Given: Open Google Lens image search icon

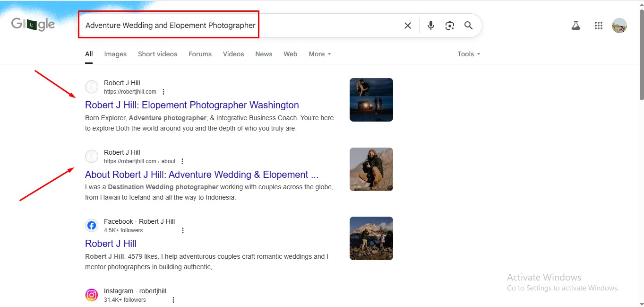Looking at the screenshot, I should point(449,26).
